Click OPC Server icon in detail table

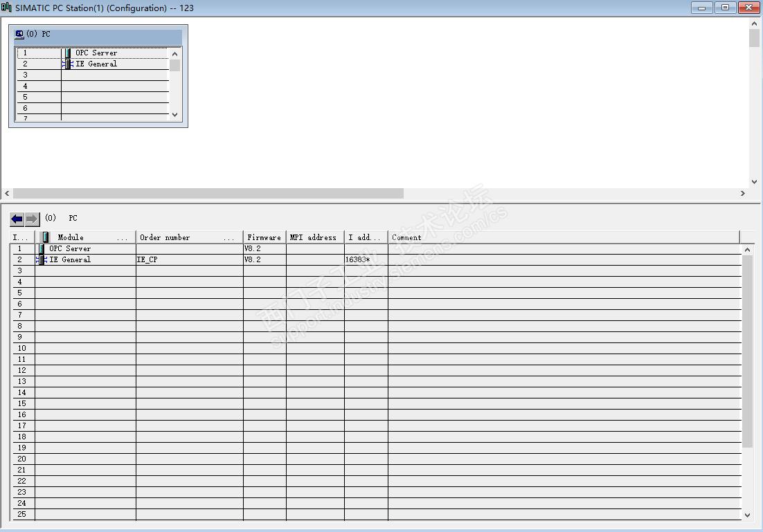[42, 248]
